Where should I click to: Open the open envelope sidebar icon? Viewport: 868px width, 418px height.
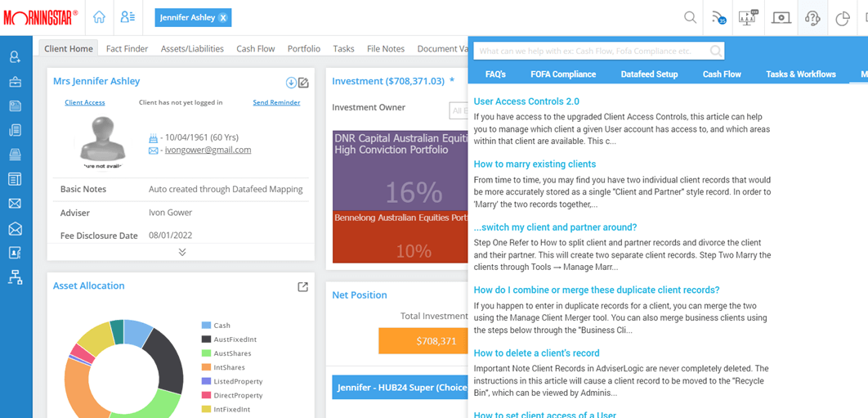(16, 228)
